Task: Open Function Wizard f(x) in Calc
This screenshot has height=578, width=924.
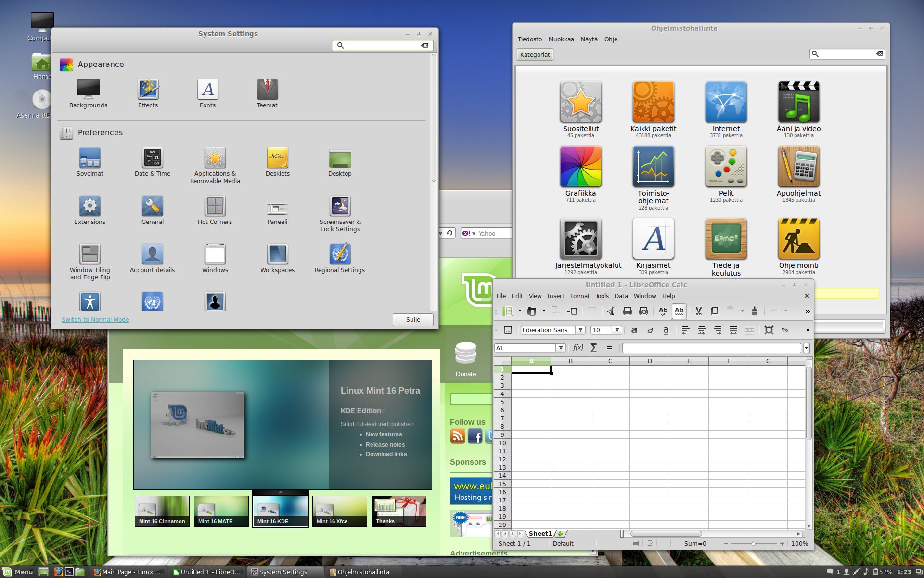Action: tap(578, 348)
